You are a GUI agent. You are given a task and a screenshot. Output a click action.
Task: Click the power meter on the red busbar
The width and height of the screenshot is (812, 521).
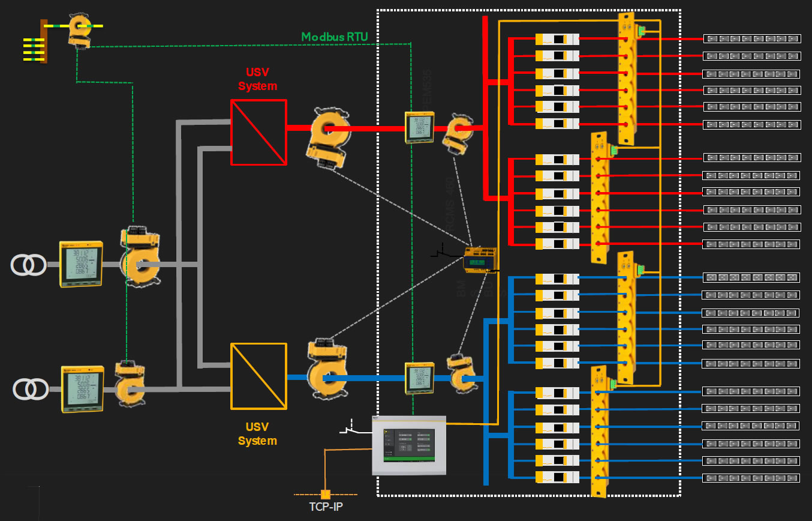pyautogui.click(x=419, y=127)
